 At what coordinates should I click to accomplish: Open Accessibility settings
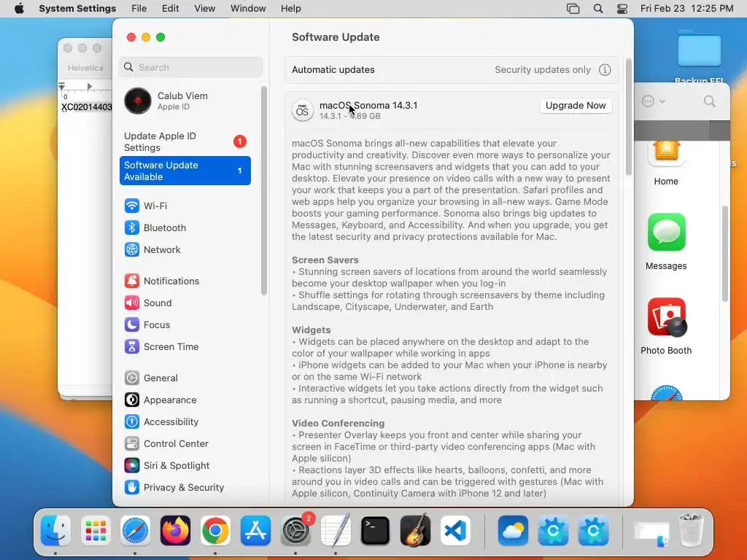[185, 422]
